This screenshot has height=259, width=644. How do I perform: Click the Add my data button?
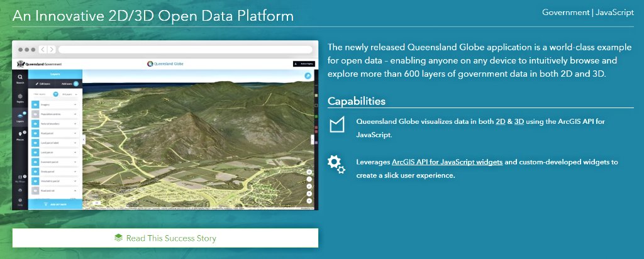coord(55,204)
